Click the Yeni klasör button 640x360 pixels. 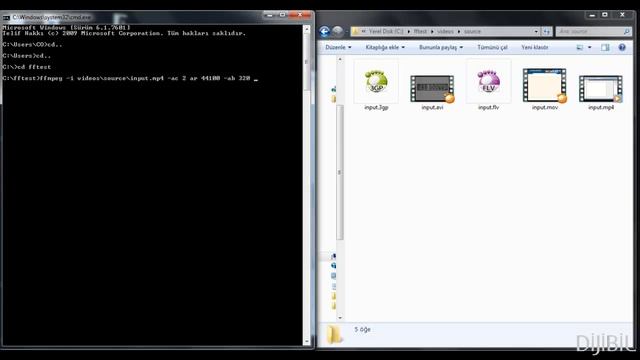coord(534,47)
